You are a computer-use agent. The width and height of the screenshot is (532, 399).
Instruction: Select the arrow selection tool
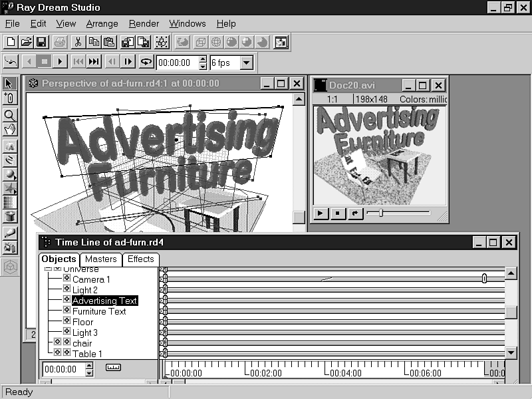tap(9, 84)
